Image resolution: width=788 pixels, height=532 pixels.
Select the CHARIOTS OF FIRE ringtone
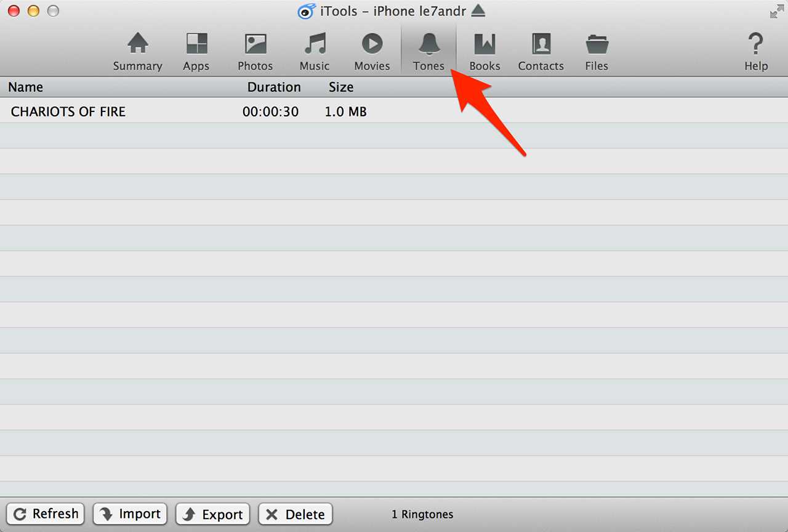click(68, 111)
